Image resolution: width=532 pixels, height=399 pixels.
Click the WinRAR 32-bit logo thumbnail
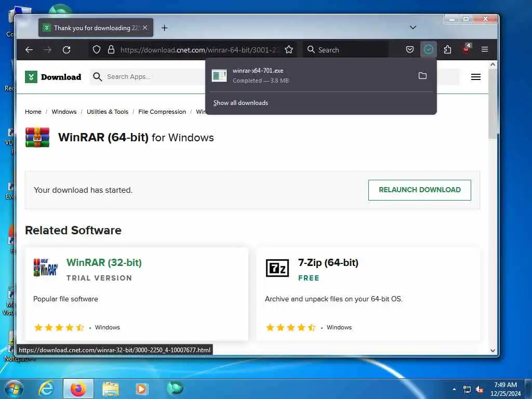[46, 268]
